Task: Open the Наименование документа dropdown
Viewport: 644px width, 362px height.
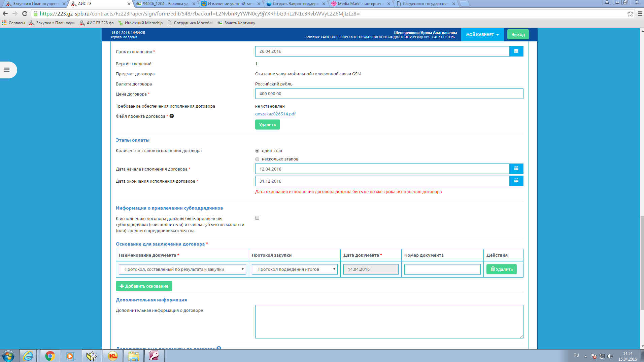Action: pyautogui.click(x=182, y=269)
